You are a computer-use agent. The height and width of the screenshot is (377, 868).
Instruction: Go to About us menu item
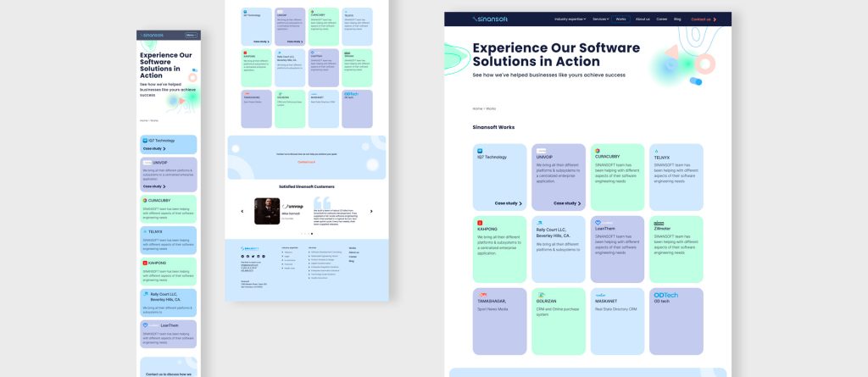[x=643, y=19]
